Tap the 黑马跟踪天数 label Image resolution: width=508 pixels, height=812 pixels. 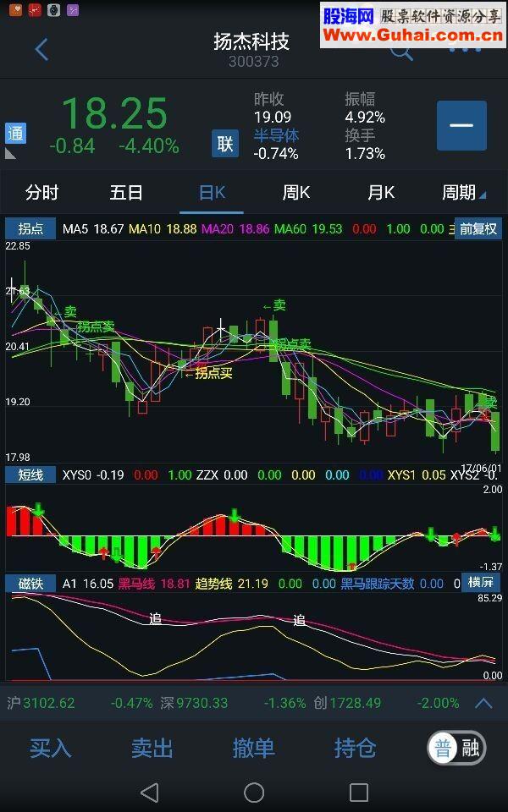[378, 584]
